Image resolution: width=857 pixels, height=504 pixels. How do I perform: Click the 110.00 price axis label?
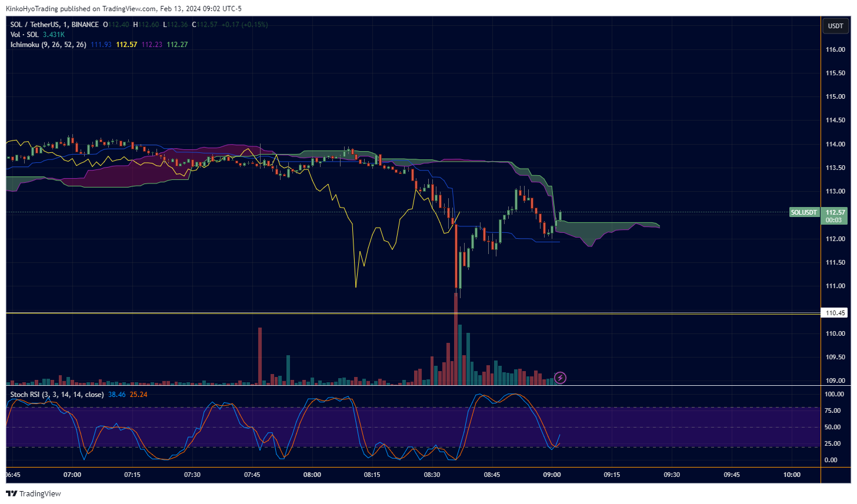click(x=835, y=333)
